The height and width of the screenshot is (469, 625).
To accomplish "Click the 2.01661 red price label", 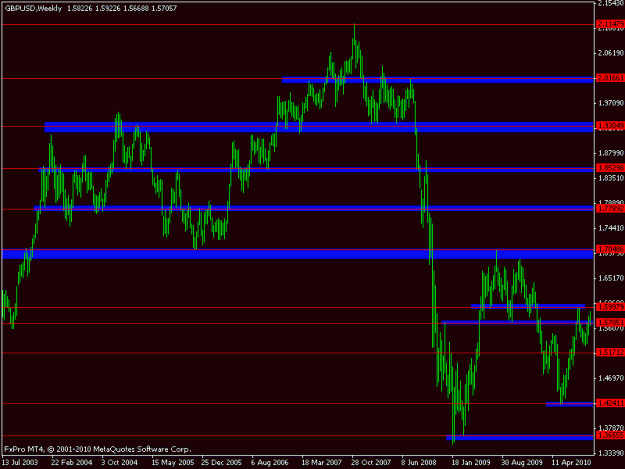I will click(610, 78).
